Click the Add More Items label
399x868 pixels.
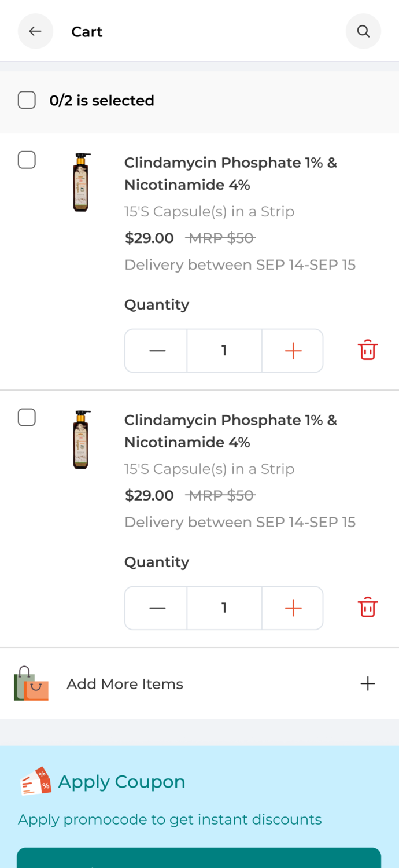pyautogui.click(x=124, y=684)
